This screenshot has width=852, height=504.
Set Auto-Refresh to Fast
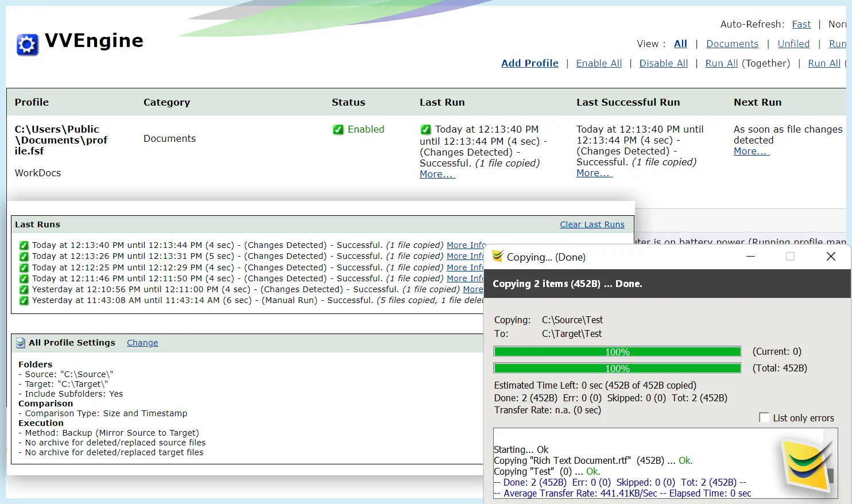coord(801,24)
